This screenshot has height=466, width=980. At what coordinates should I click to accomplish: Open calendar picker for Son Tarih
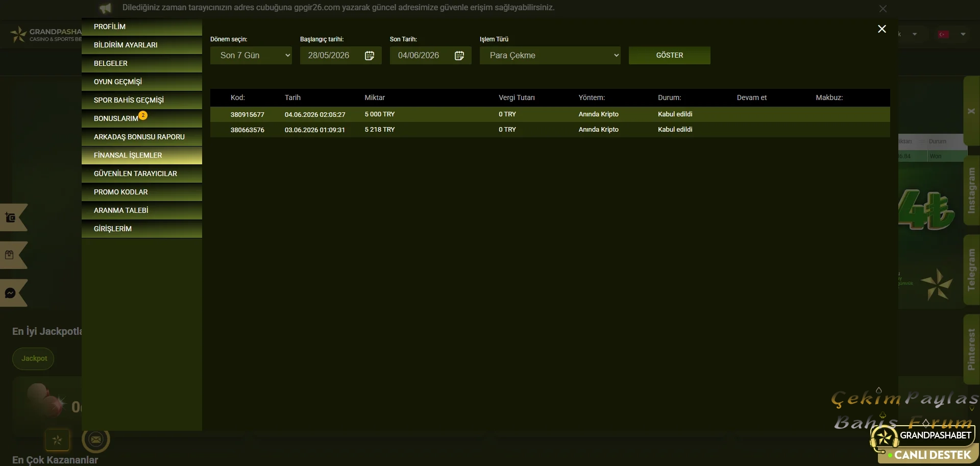(x=459, y=56)
